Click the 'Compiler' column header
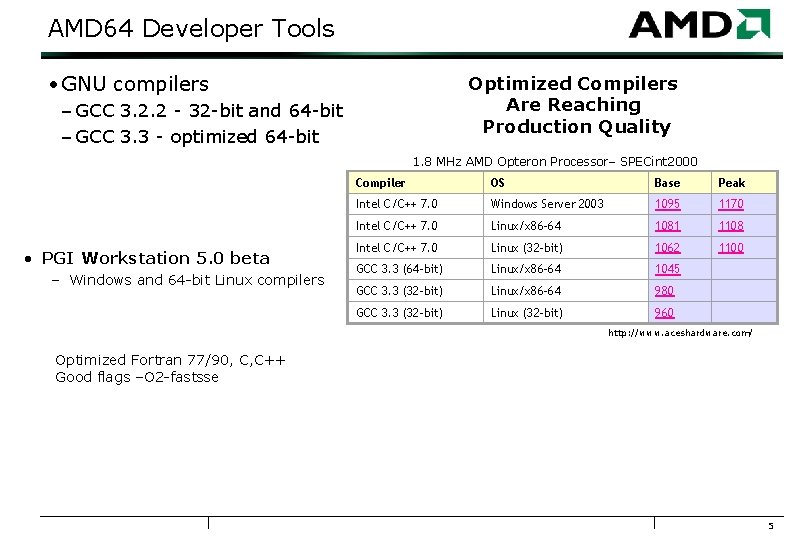810x540 pixels. [x=380, y=183]
